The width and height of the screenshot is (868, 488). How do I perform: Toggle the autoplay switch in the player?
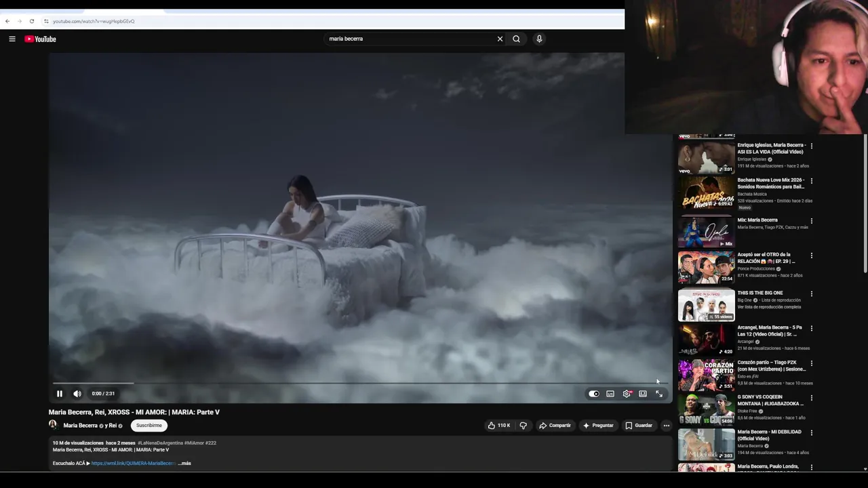[x=594, y=394]
